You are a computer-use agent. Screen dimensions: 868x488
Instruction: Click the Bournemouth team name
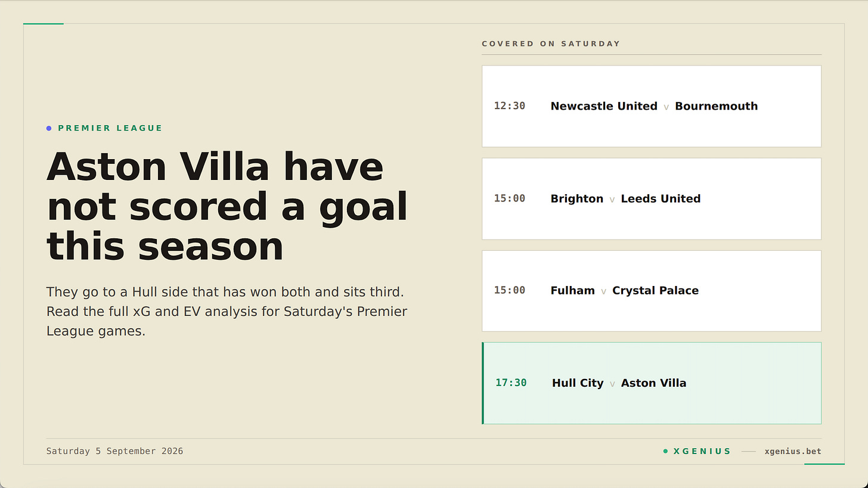(716, 106)
